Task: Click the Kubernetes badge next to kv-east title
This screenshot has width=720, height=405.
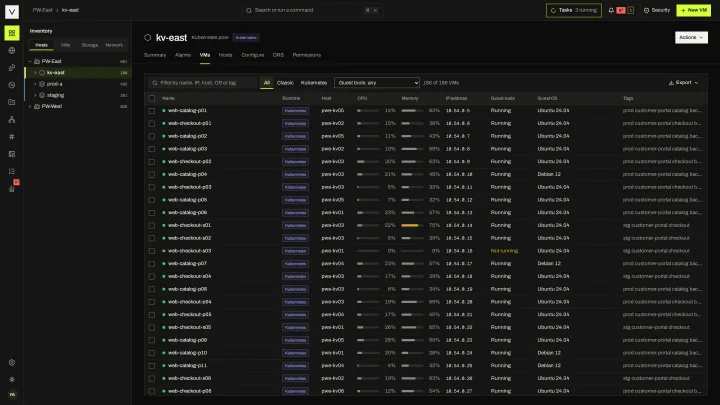Action: coord(246,38)
